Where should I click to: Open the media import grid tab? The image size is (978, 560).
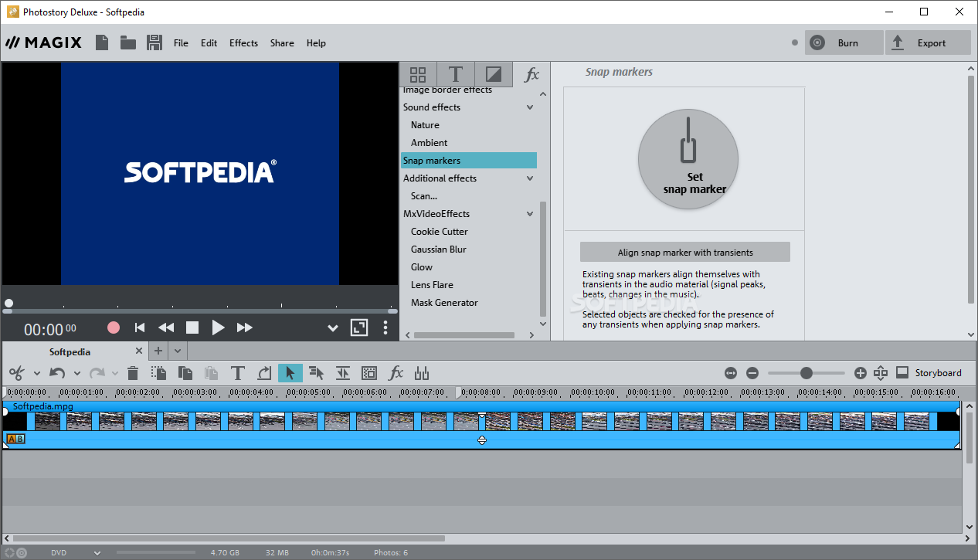click(418, 75)
